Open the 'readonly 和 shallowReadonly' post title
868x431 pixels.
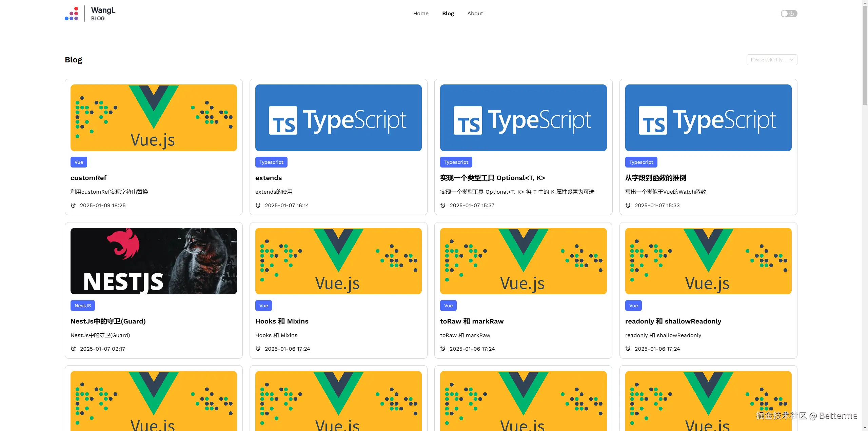(x=673, y=321)
